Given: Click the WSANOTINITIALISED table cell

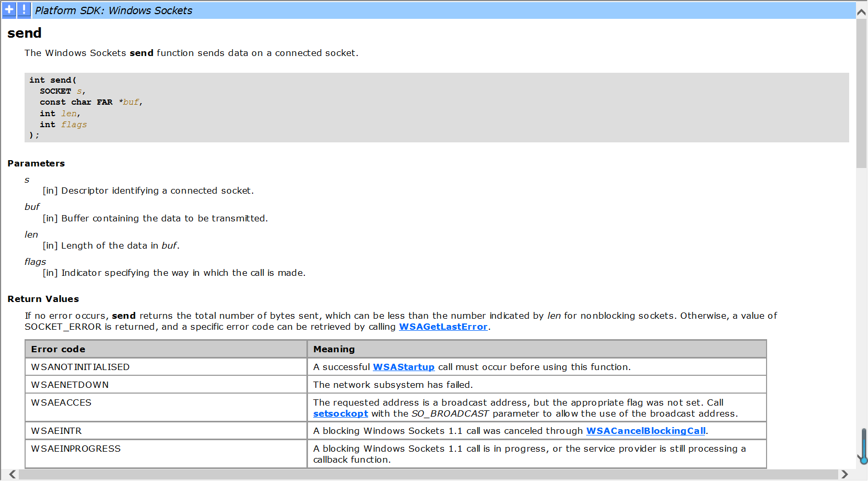Looking at the screenshot, I should [x=166, y=367].
